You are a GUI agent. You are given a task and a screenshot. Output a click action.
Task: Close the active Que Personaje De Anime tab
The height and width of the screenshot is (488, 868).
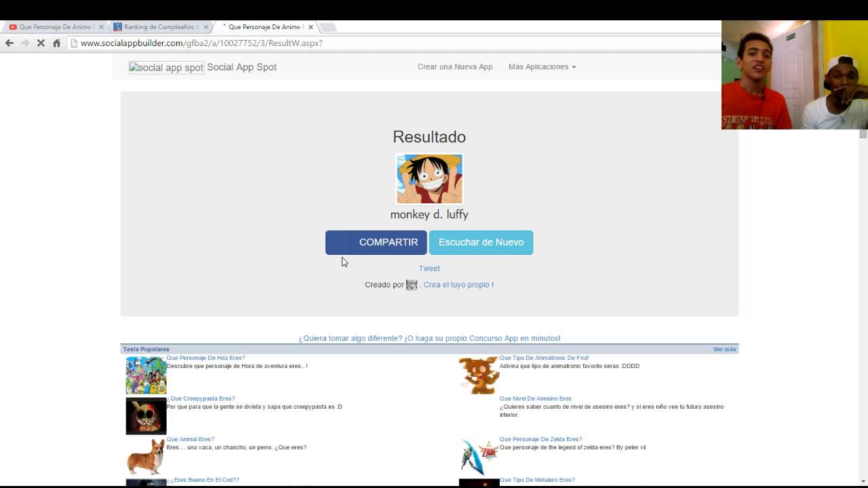[311, 27]
